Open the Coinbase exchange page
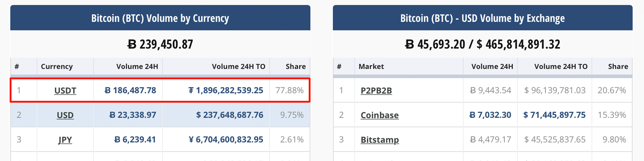Viewport: 644px width, 161px height. pos(380,115)
